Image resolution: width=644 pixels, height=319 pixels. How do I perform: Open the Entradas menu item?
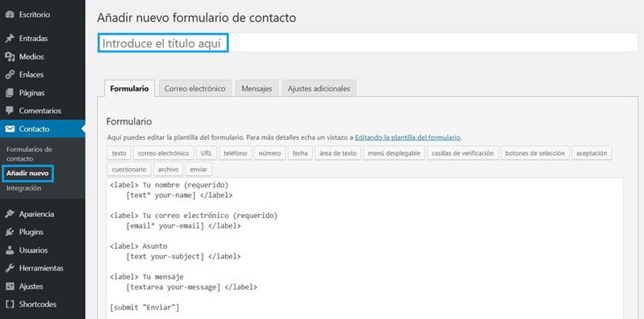point(33,39)
